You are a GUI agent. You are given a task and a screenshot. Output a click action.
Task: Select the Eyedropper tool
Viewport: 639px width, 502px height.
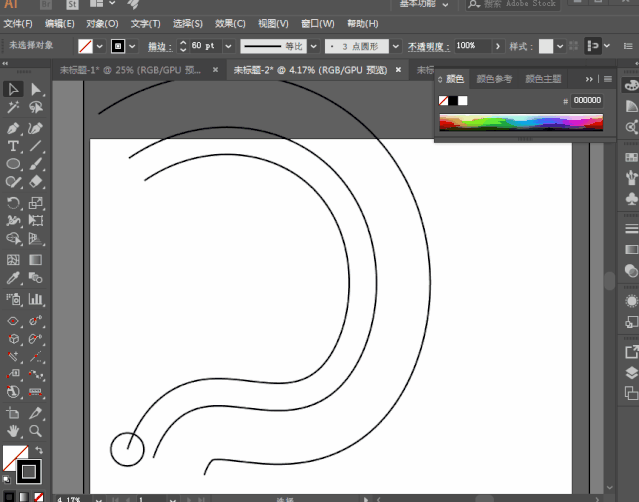tap(13, 278)
